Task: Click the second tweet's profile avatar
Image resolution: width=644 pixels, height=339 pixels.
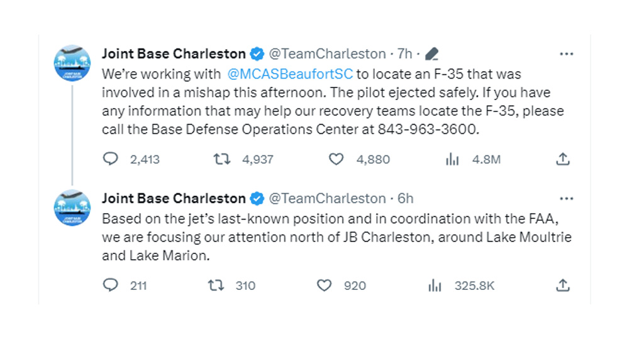Action: pyautogui.click(x=72, y=208)
